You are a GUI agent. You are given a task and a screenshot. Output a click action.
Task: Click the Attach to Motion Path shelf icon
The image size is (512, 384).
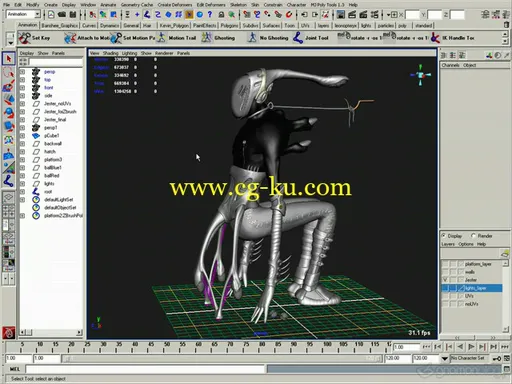click(x=70, y=38)
